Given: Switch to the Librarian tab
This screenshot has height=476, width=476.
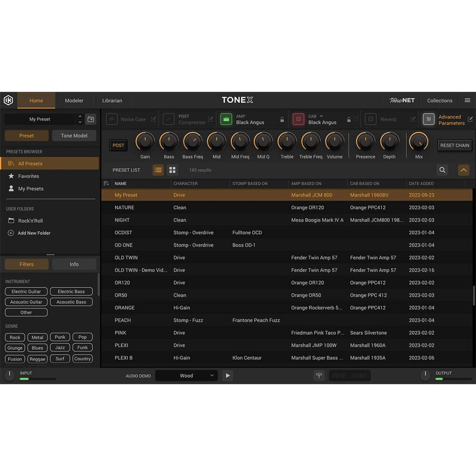Looking at the screenshot, I should [x=112, y=100].
